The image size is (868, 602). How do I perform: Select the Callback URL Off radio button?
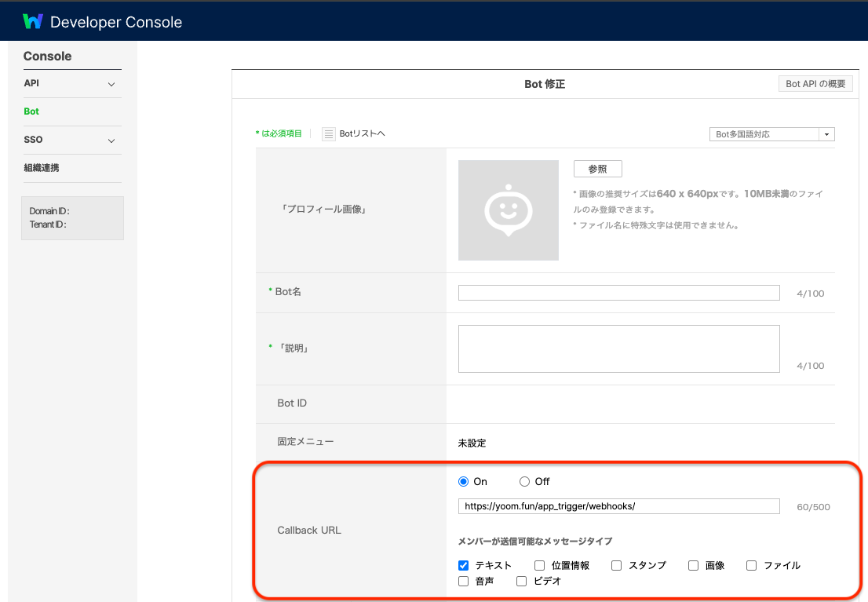(524, 482)
